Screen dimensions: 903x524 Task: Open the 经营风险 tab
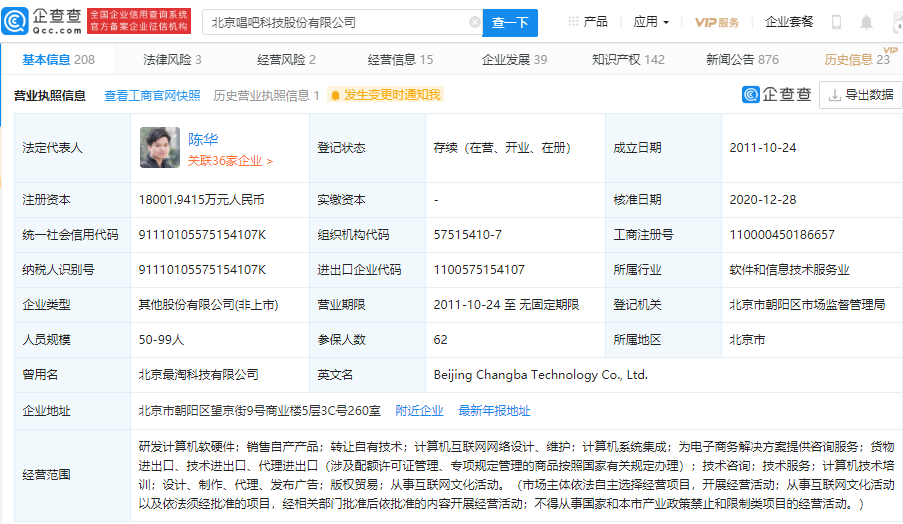pos(285,60)
